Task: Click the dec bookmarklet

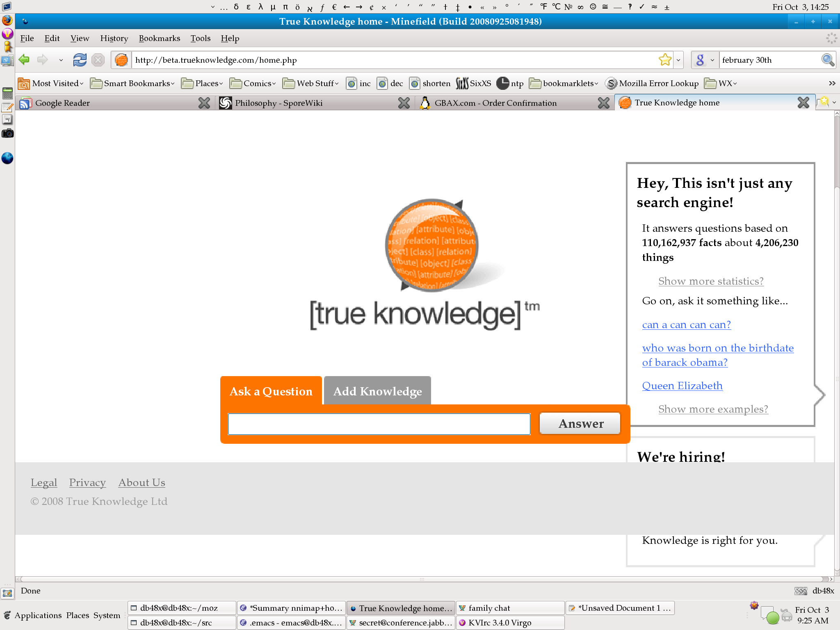Action: click(x=390, y=83)
